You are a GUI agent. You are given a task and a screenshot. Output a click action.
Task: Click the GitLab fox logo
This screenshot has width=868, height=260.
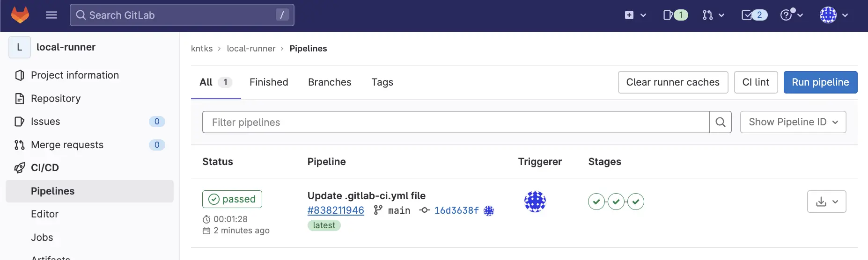coord(20,15)
